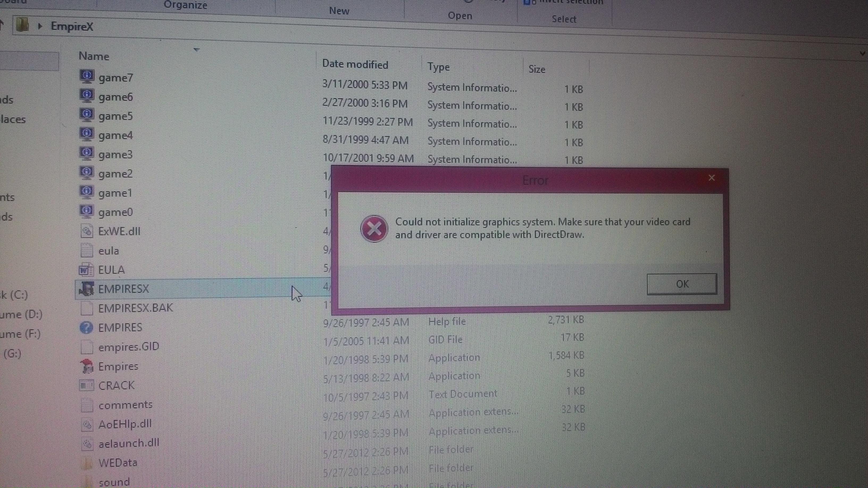Click OK in the Error dialog
The height and width of the screenshot is (488, 868).
point(682,284)
